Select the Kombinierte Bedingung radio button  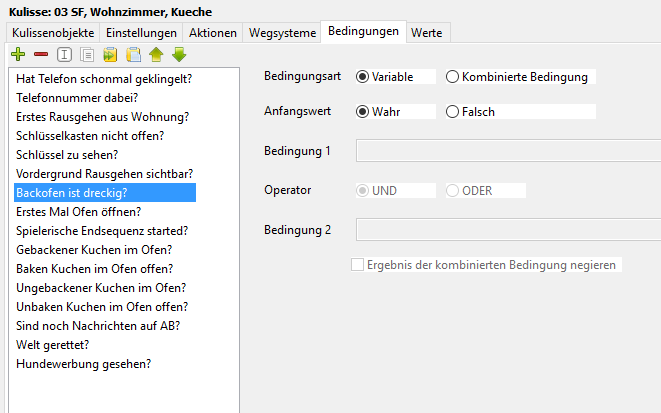[452, 77]
